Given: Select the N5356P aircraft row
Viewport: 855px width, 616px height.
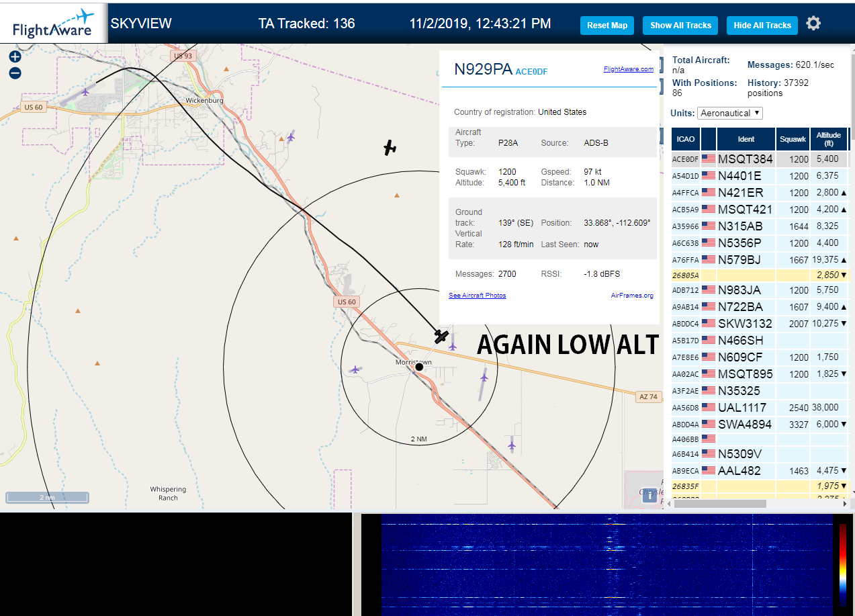Looking at the screenshot, I should 760,243.
